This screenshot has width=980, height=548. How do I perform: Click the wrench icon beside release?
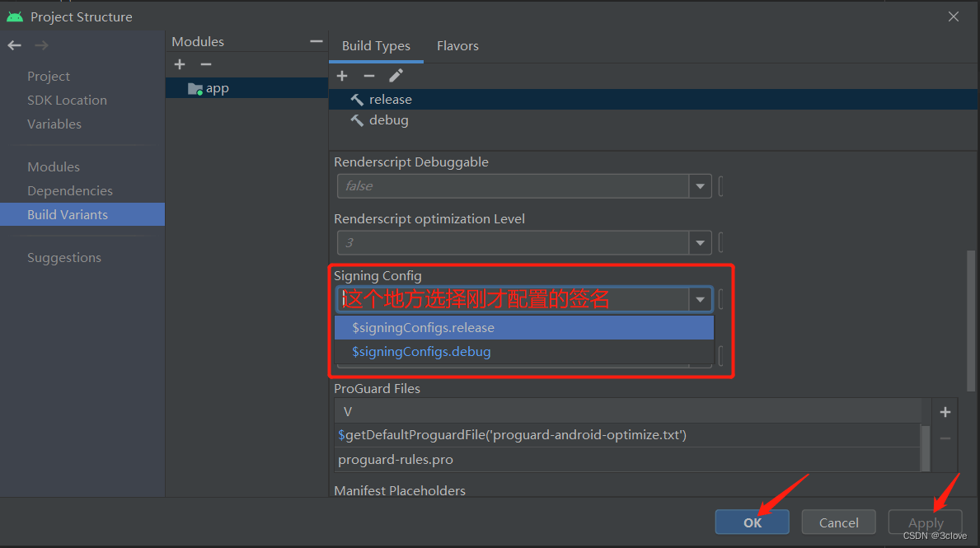pos(356,99)
